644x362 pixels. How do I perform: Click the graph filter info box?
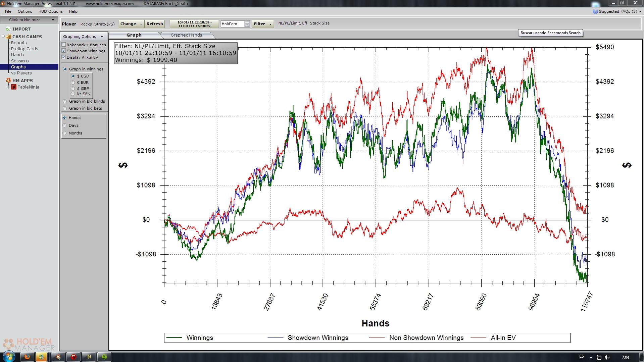pyautogui.click(x=176, y=53)
